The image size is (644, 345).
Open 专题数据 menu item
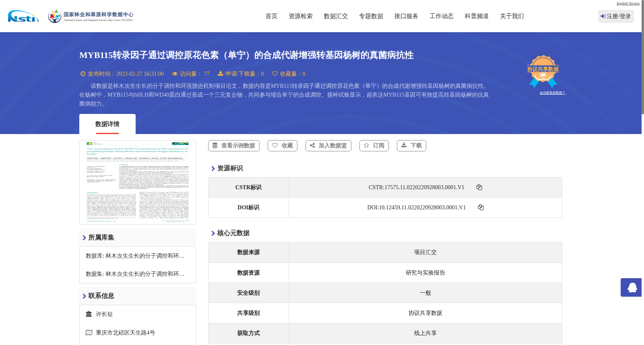coord(371,16)
